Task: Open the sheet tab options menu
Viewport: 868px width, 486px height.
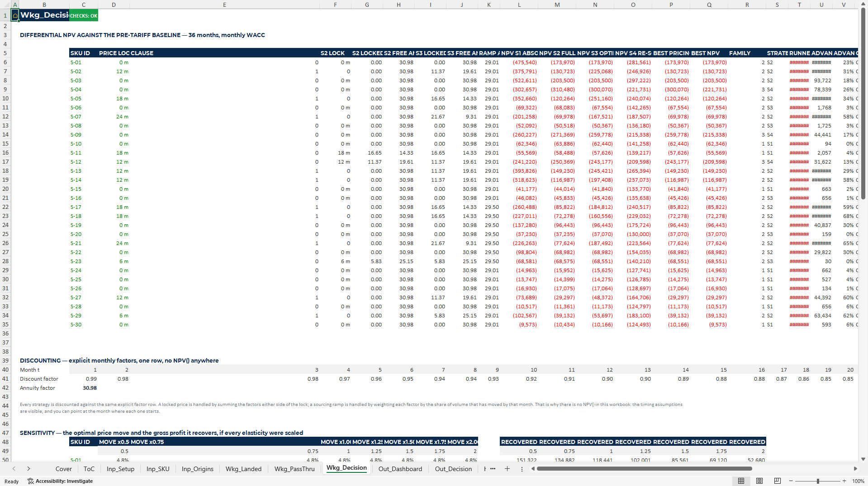Action: 522,469
